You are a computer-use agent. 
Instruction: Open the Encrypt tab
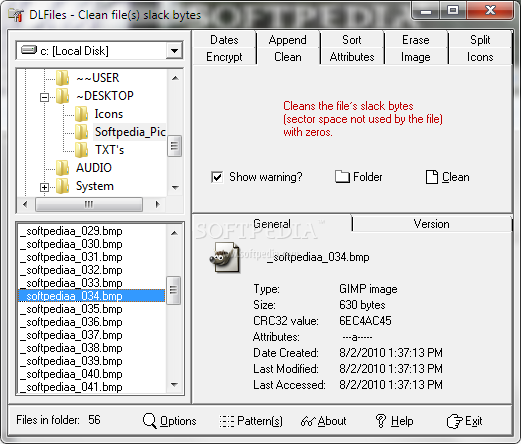pyautogui.click(x=224, y=57)
